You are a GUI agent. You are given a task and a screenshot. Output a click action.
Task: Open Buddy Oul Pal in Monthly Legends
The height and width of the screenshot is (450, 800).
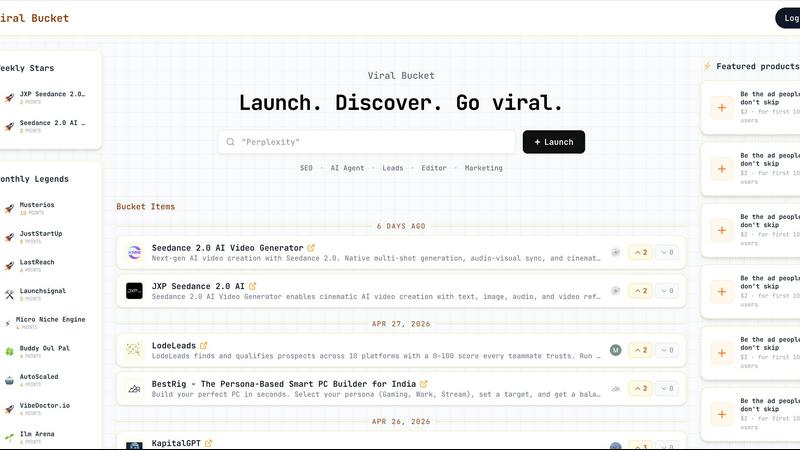44,348
